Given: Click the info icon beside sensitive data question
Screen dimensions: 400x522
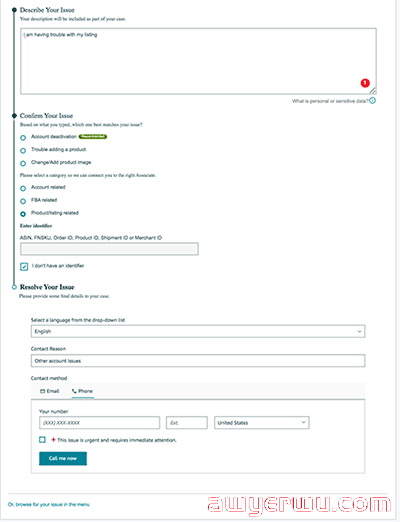Looking at the screenshot, I should [373, 100].
